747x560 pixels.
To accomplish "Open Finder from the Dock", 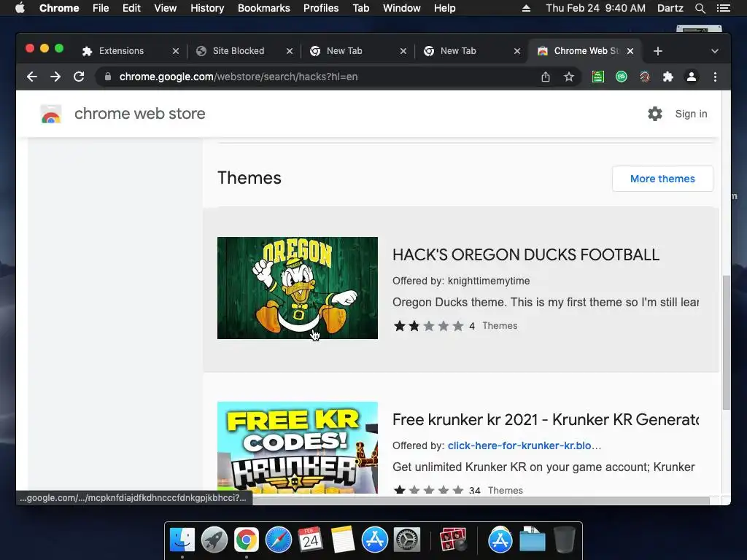I will pyautogui.click(x=182, y=540).
